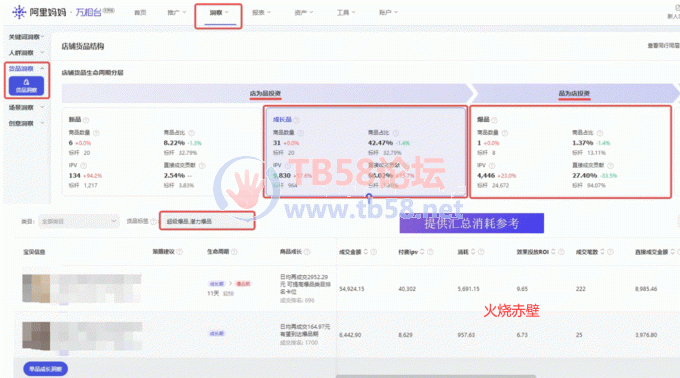
Task: Open the 推广 top navigation menu
Action: pos(177,13)
